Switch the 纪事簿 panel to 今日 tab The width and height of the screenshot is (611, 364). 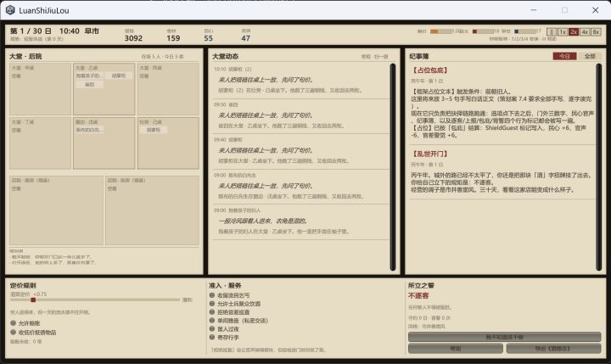564,56
